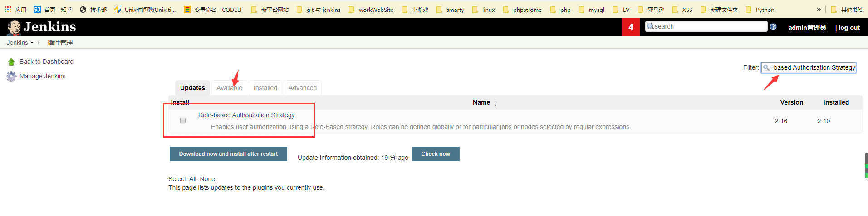Click the Jenkins breadcrumb link

click(x=17, y=43)
